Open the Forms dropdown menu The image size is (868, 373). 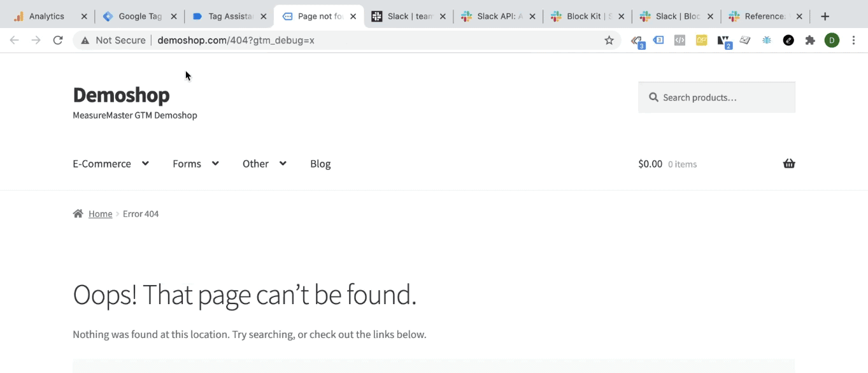click(195, 163)
